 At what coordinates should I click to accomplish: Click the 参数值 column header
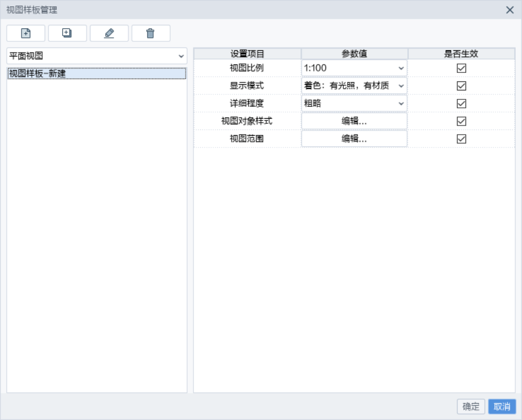coord(355,54)
